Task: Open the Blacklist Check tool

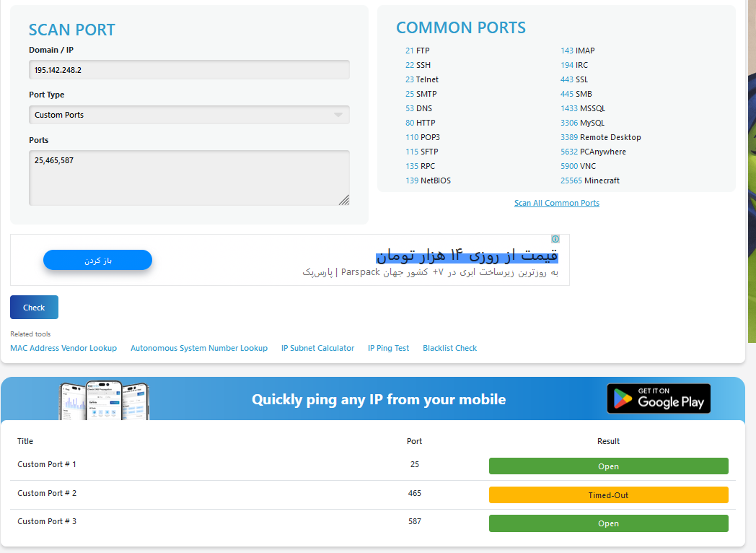Action: pyautogui.click(x=449, y=348)
